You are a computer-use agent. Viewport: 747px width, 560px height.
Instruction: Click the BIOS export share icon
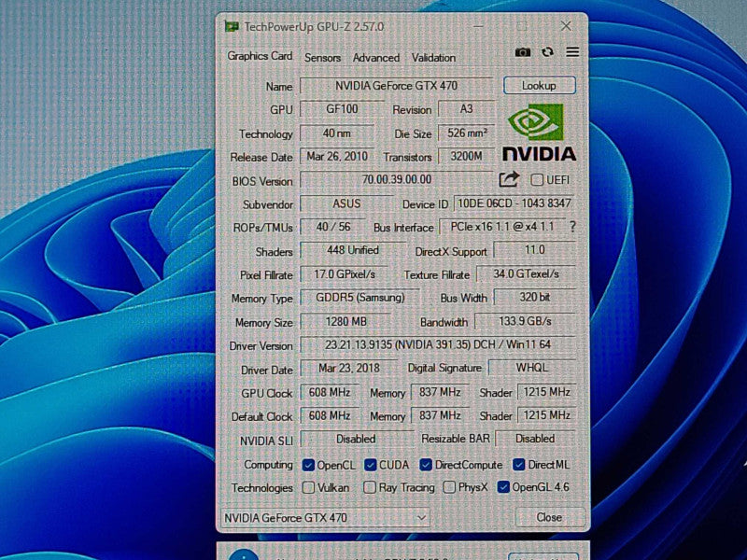pos(509,179)
